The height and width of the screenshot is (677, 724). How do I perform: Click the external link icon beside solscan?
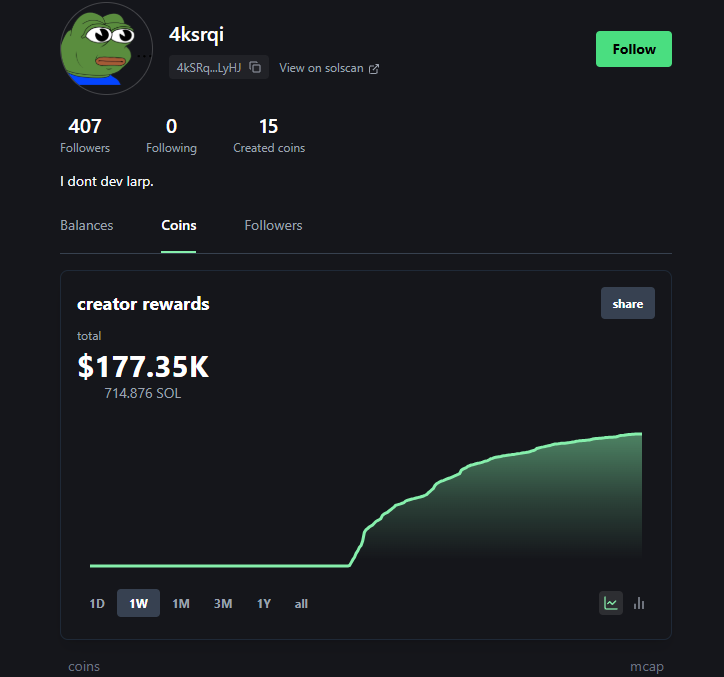point(374,69)
